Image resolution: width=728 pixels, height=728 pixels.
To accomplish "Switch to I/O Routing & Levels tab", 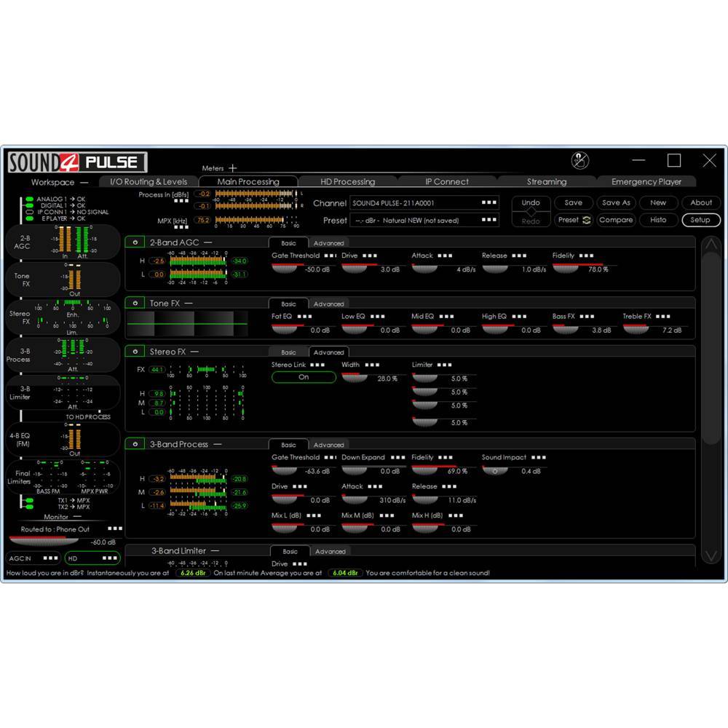I will tap(149, 181).
